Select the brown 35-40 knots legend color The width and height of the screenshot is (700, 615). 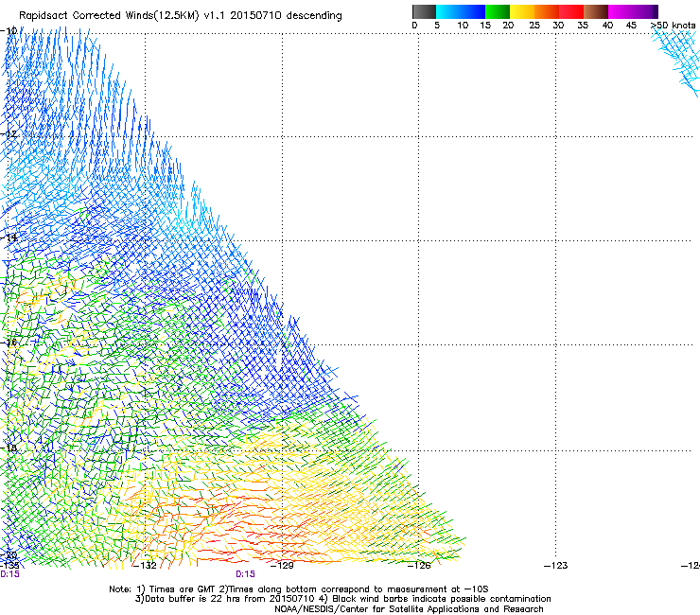[596, 11]
